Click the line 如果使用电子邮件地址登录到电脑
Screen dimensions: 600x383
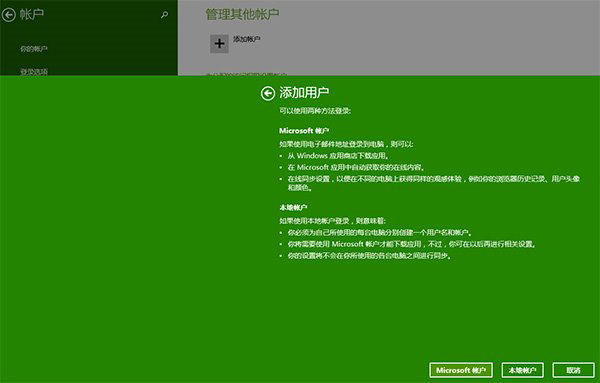pos(346,144)
